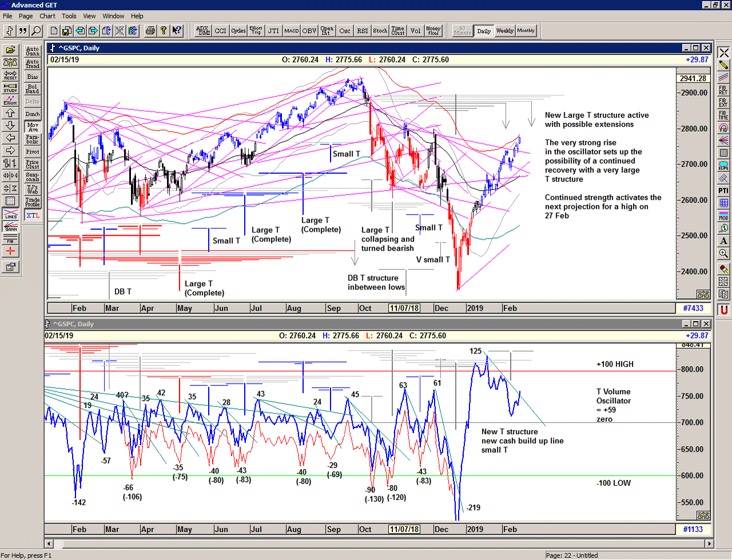Open the Chart menu
The image size is (732, 560).
47,16
